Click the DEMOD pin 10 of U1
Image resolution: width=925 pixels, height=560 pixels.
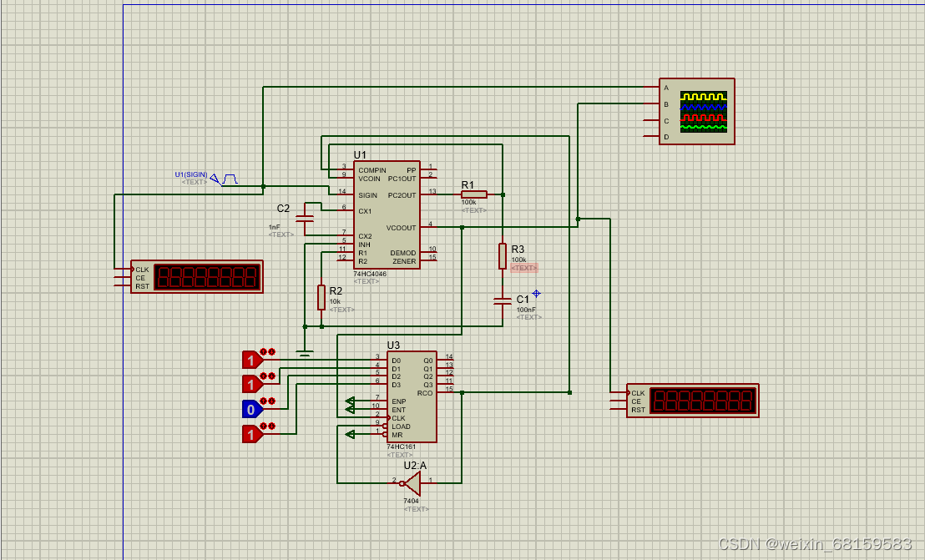pyautogui.click(x=429, y=252)
